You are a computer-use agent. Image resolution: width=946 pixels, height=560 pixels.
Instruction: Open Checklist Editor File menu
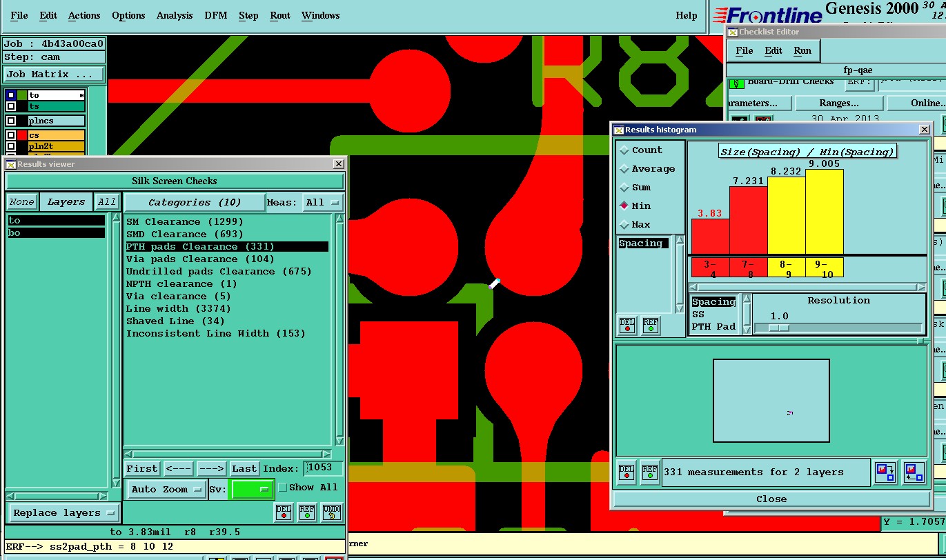click(x=745, y=50)
